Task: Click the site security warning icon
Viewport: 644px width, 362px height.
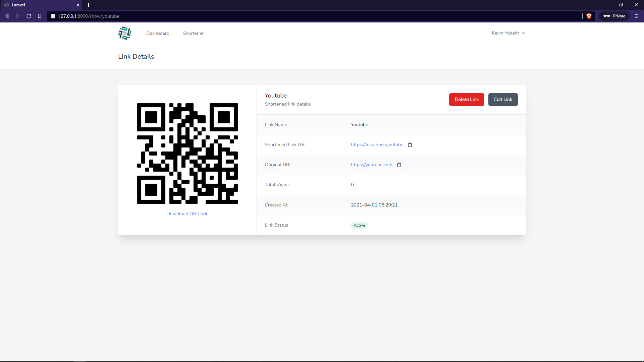Action: [x=53, y=16]
